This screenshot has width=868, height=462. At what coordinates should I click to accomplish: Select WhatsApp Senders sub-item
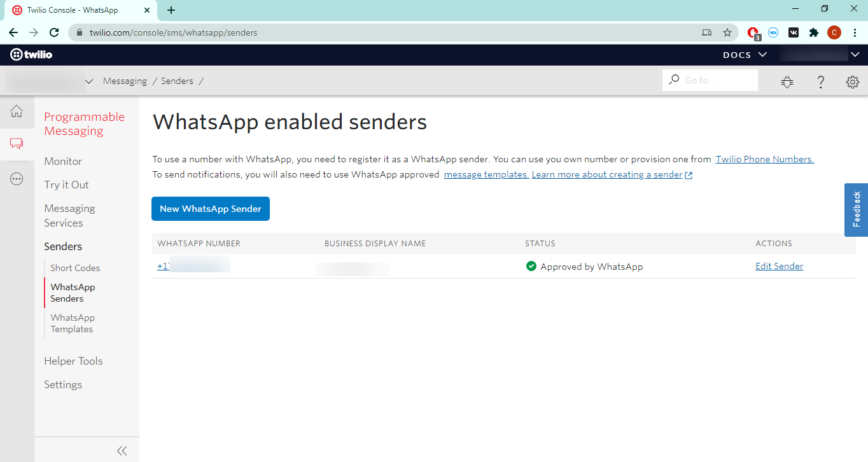[x=73, y=293]
